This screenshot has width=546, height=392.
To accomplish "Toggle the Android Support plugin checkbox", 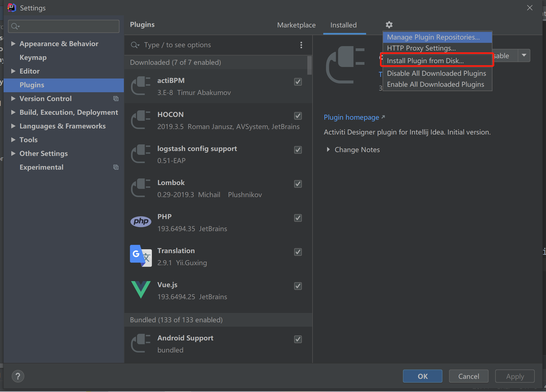I will [x=298, y=339].
